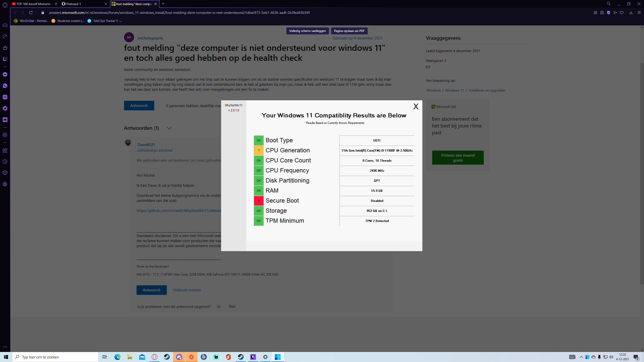Click Misbruik melden link

click(187, 290)
